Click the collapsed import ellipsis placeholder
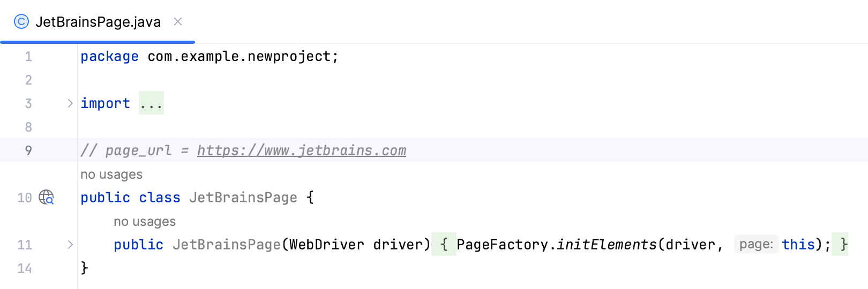 151,103
